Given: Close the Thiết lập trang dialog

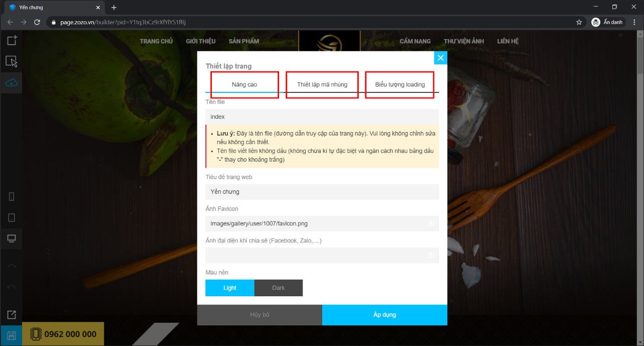Looking at the screenshot, I should pos(441,58).
